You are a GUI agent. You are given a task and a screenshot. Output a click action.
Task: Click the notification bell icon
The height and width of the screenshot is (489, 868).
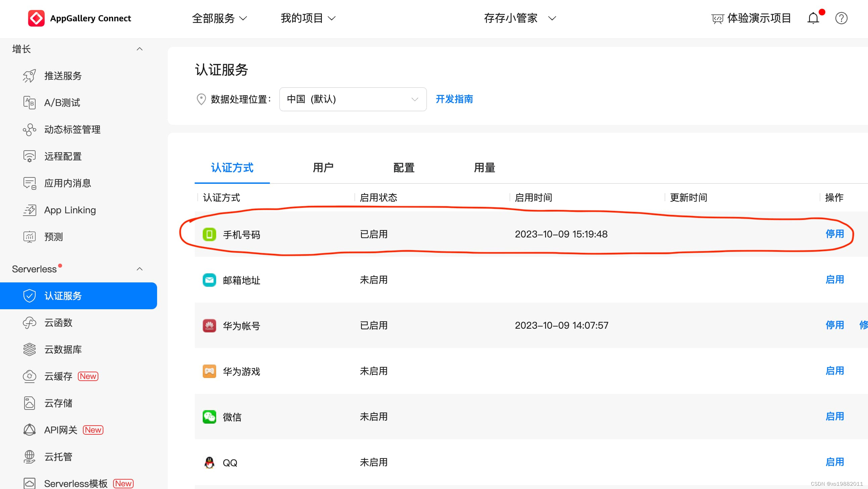(813, 18)
